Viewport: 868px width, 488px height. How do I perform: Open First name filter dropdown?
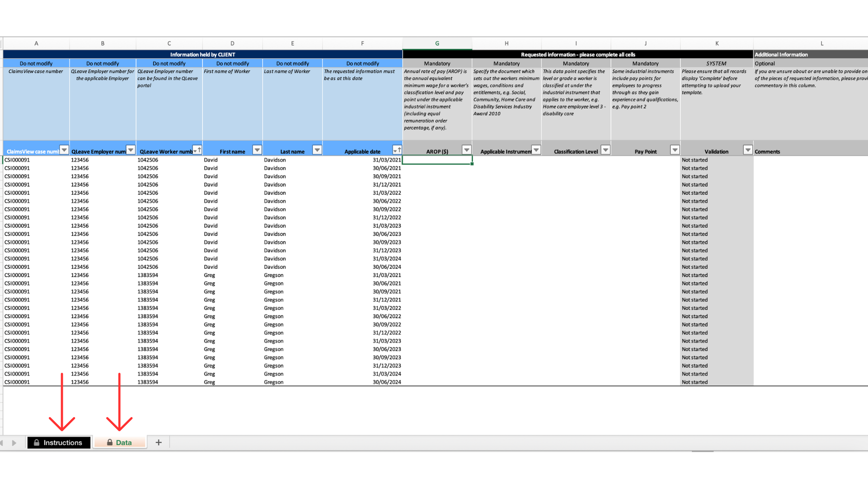(257, 150)
